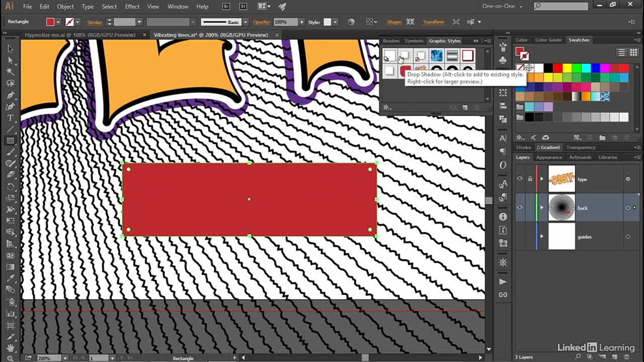Viewport: 644px width, 362px height.
Task: Select the yellow swatch in top row
Action: coord(567,68)
